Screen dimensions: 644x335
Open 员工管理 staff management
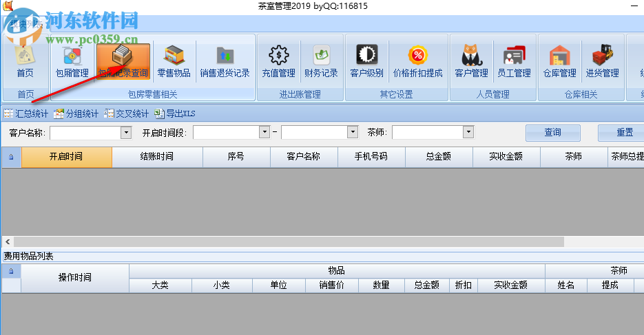514,61
